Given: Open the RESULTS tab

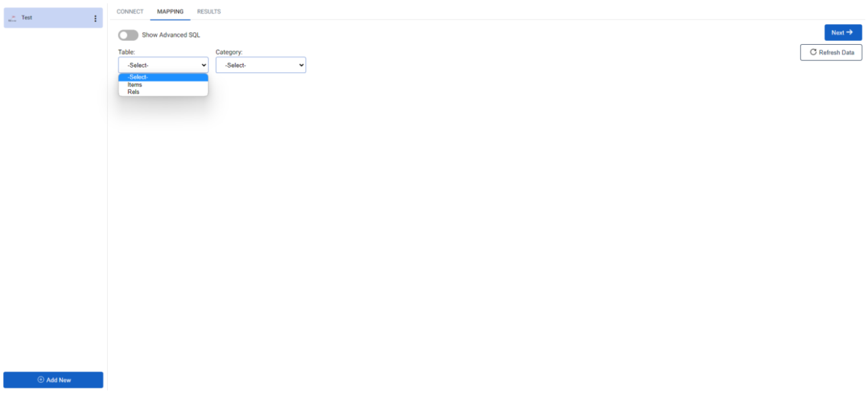Looking at the screenshot, I should [208, 11].
